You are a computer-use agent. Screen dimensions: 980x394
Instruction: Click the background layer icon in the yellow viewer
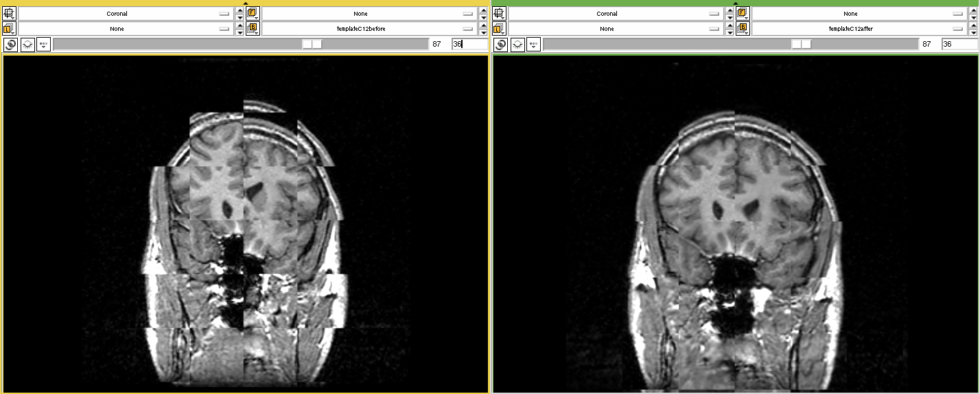tap(253, 29)
